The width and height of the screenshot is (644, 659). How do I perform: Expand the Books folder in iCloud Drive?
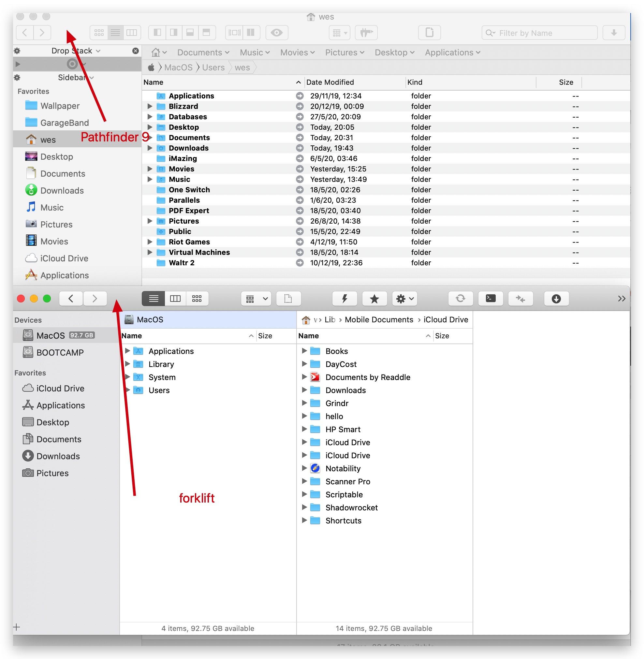point(304,351)
